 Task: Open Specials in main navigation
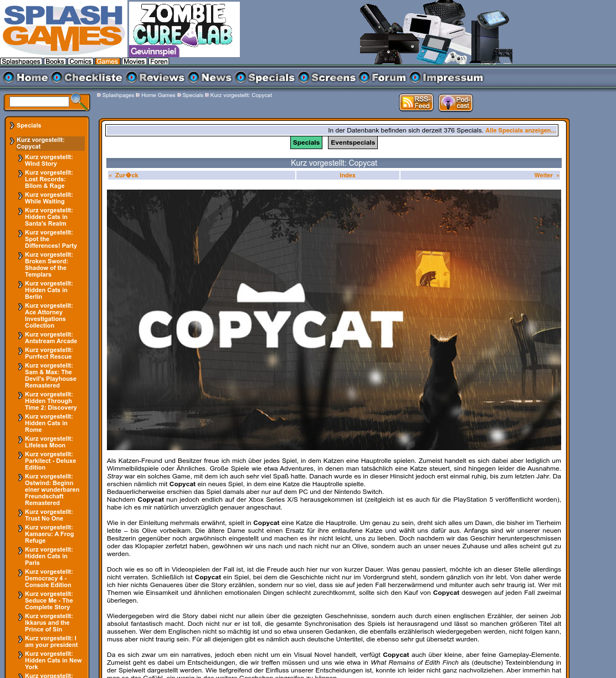(265, 78)
